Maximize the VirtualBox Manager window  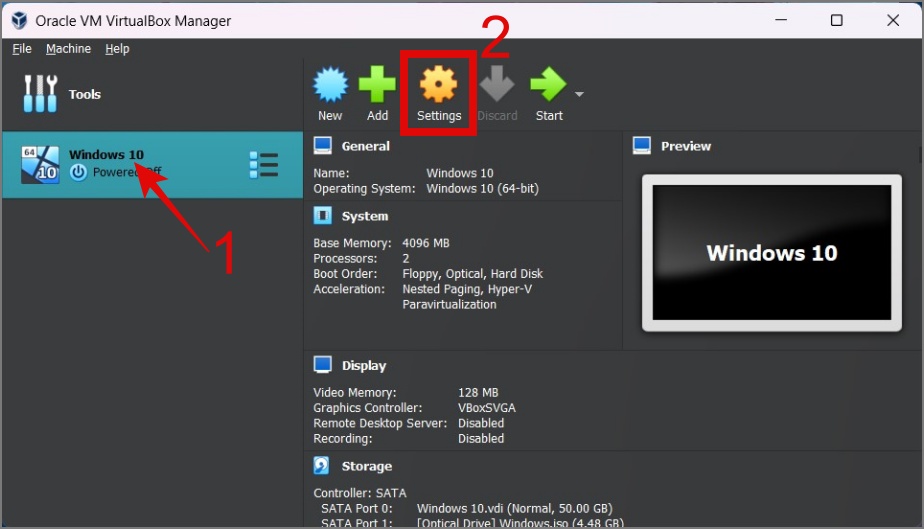pos(836,21)
